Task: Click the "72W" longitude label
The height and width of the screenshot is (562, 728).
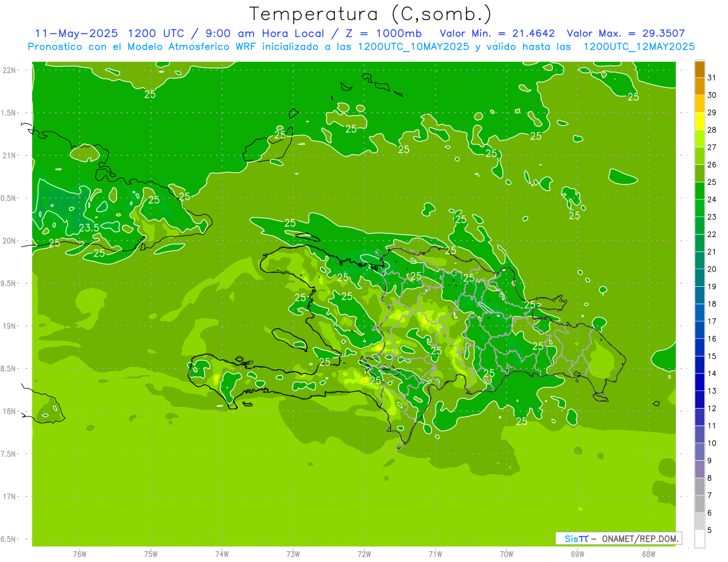Action: (364, 554)
